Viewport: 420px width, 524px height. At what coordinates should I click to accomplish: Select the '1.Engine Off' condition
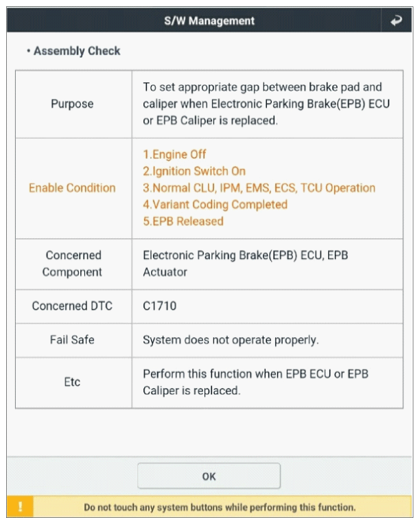(x=174, y=155)
